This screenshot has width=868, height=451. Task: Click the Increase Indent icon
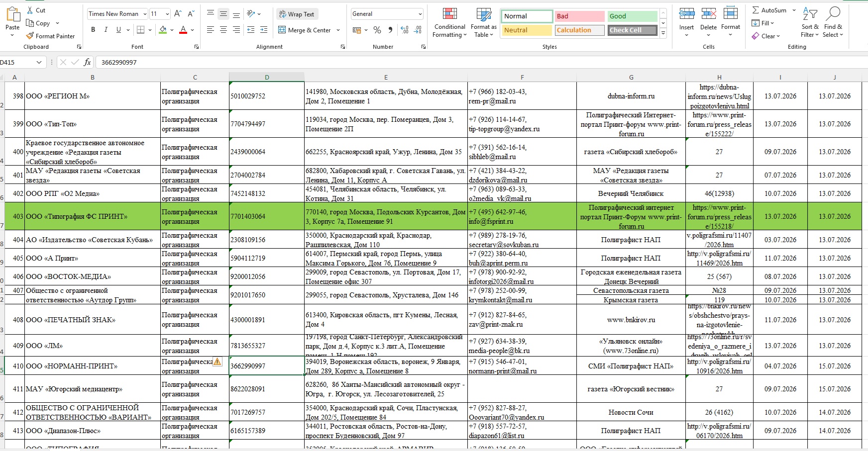tap(264, 30)
